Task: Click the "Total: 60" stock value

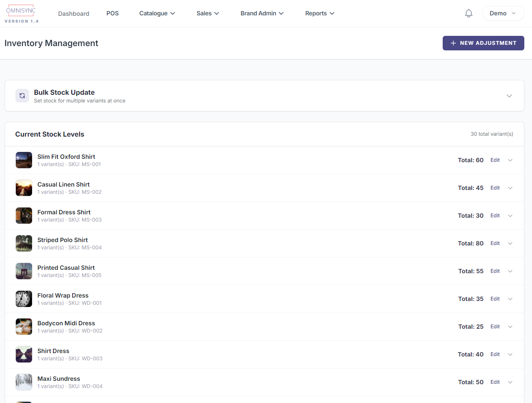Action: point(470,160)
